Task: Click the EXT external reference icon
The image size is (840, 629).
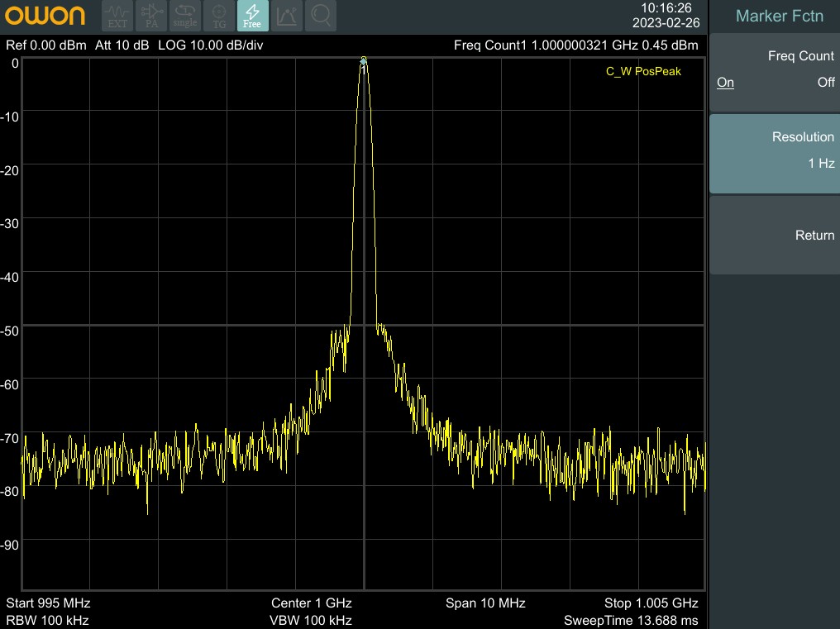Action: [117, 16]
